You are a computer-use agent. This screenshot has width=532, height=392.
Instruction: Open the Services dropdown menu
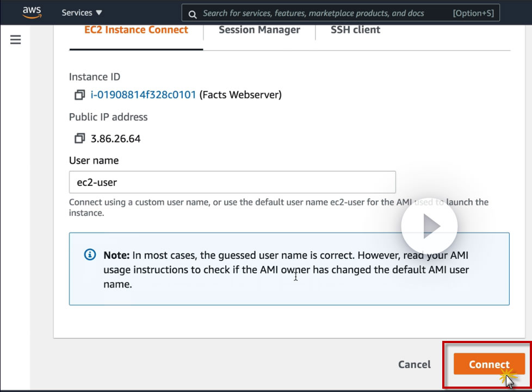[82, 13]
